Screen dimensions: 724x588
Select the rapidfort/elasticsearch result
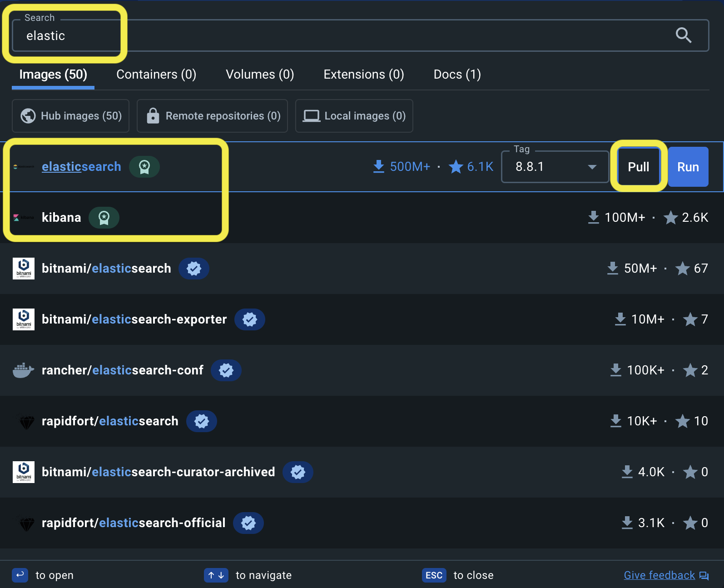[362, 421]
